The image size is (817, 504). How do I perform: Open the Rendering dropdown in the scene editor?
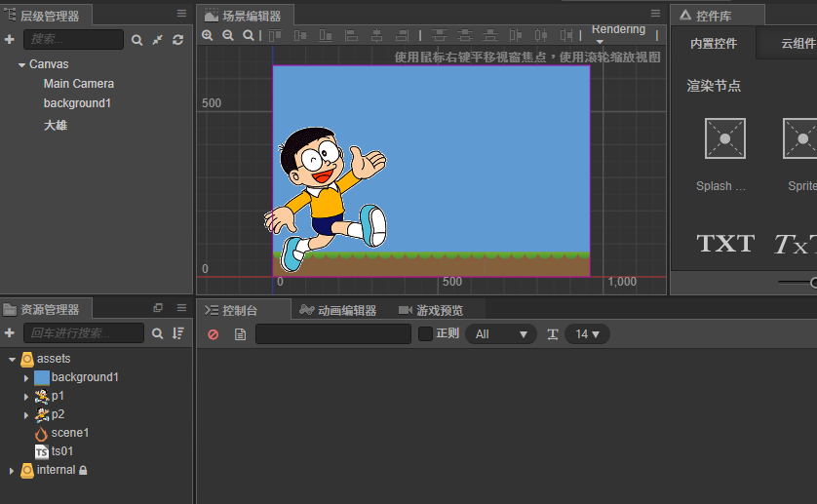618,33
